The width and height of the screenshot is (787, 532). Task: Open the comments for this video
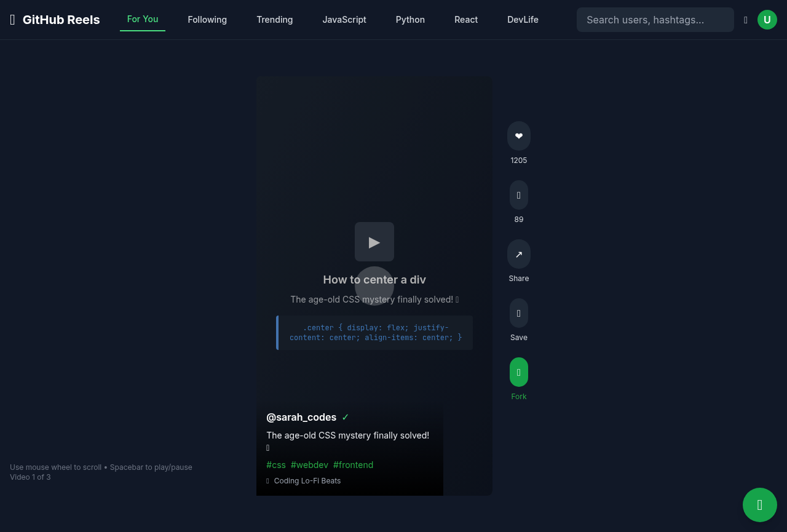click(518, 194)
